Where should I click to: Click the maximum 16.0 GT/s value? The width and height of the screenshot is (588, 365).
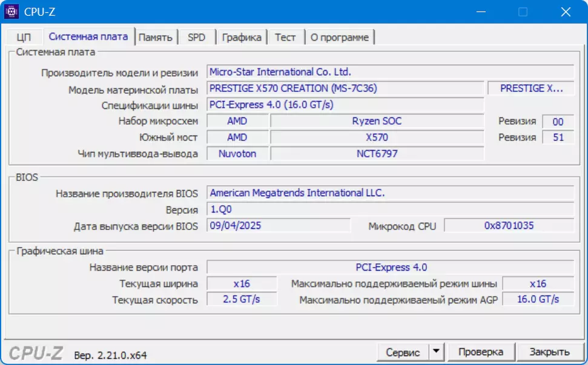click(538, 300)
